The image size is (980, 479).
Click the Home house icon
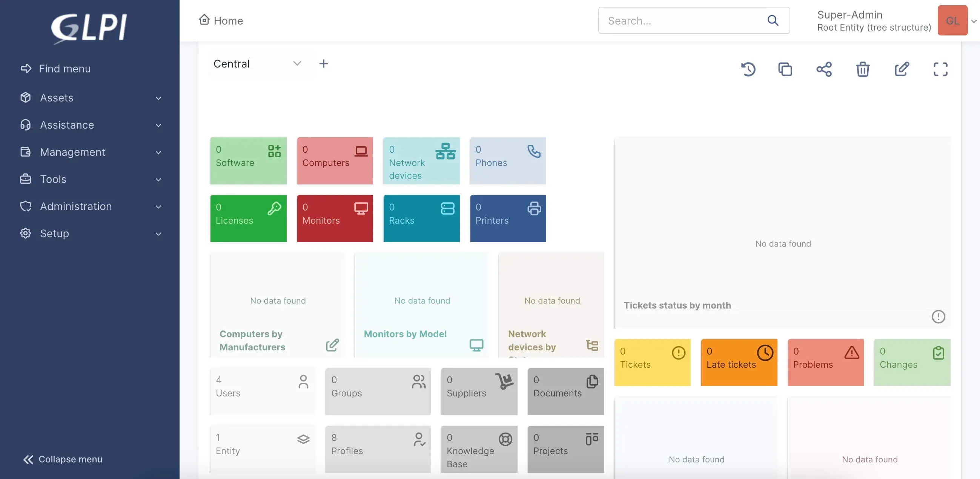tap(204, 20)
